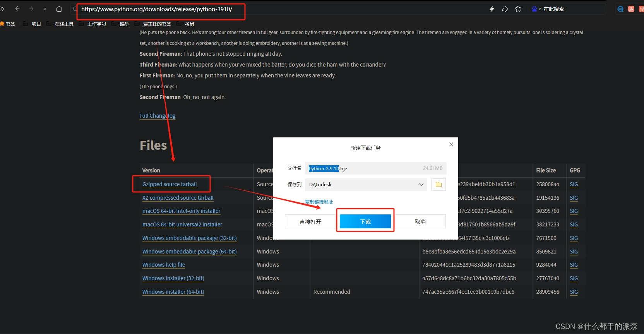Open the 娱乐 bookmark folder
The image size is (644, 334).
(120, 24)
